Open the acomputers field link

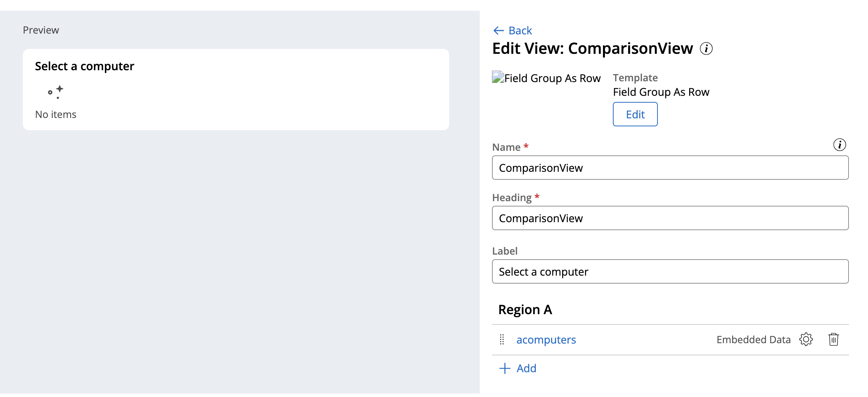(x=546, y=339)
